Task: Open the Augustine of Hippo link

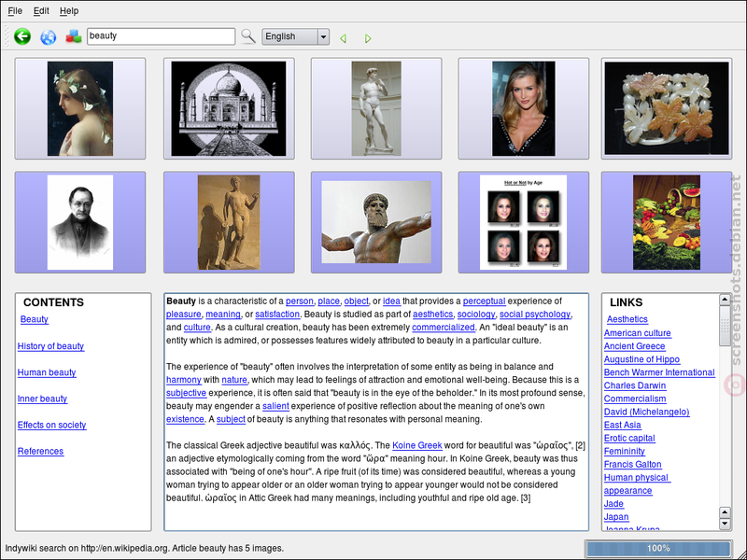Action: [x=641, y=359]
